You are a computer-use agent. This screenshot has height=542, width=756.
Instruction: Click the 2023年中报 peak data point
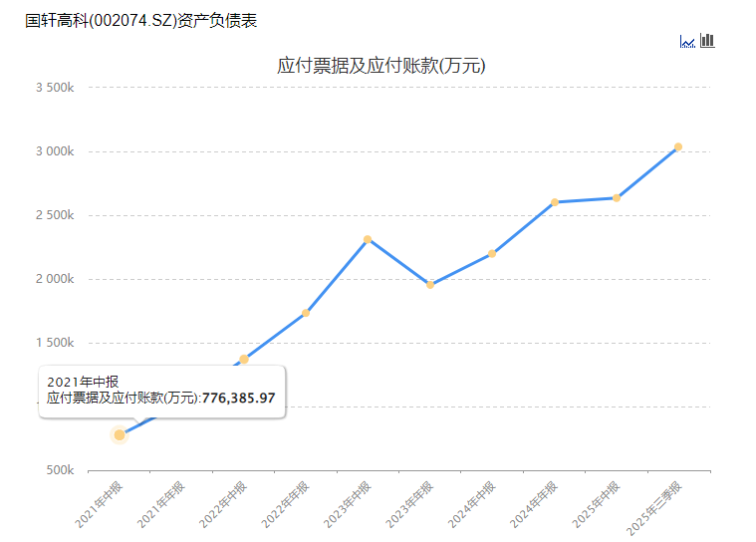(368, 239)
